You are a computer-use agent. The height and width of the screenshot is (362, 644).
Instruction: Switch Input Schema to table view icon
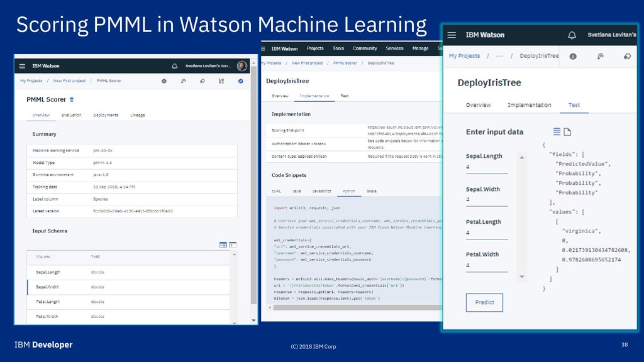pos(223,245)
